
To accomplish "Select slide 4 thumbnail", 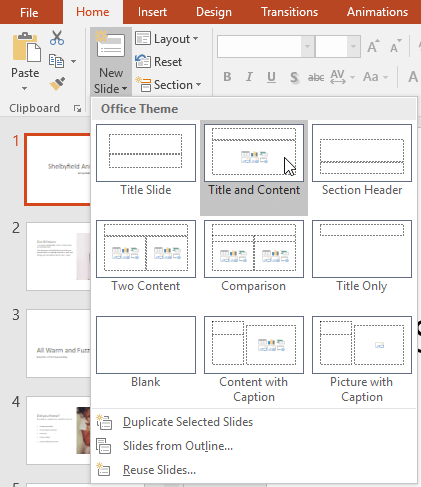I will (58, 430).
